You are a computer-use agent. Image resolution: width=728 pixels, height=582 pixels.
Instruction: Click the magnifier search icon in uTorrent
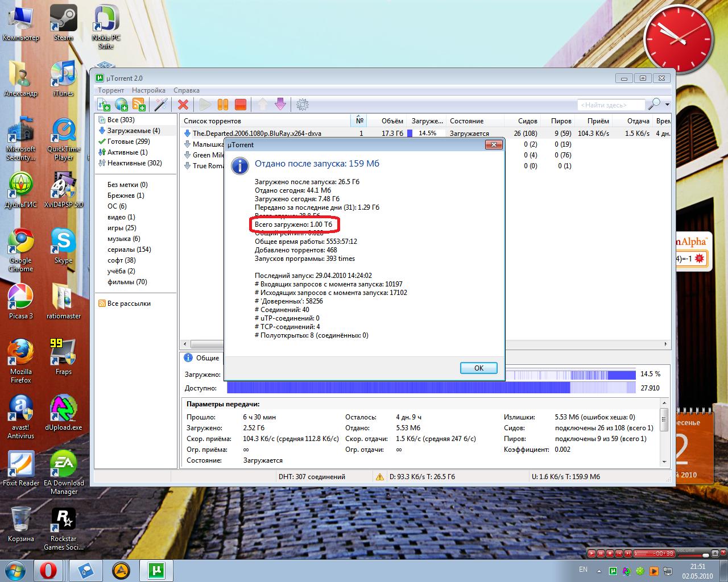[654, 104]
